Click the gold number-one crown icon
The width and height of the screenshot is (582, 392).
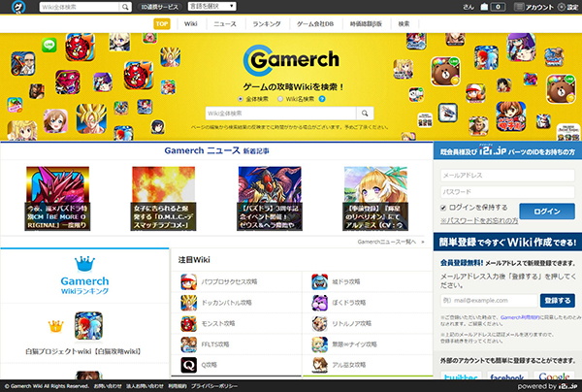tap(55, 326)
